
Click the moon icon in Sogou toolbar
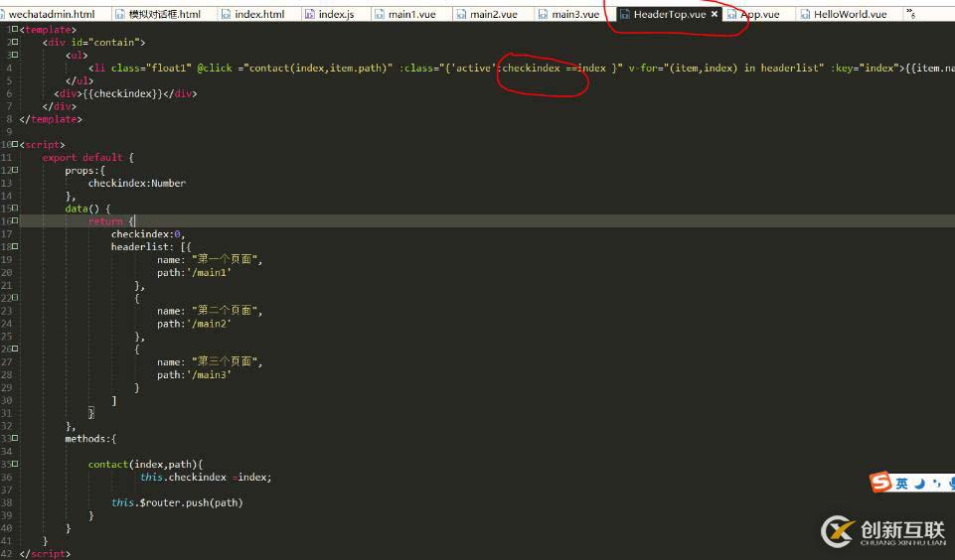click(919, 484)
